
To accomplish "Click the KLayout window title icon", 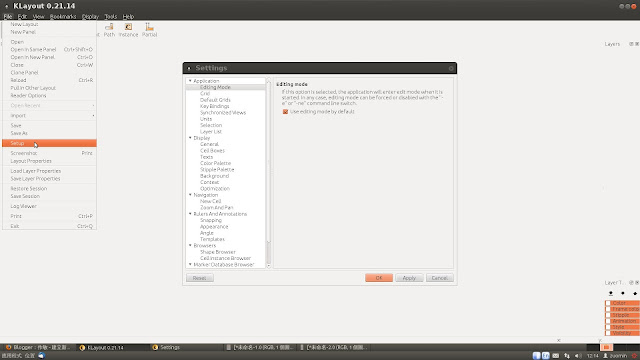I will 7,6.
